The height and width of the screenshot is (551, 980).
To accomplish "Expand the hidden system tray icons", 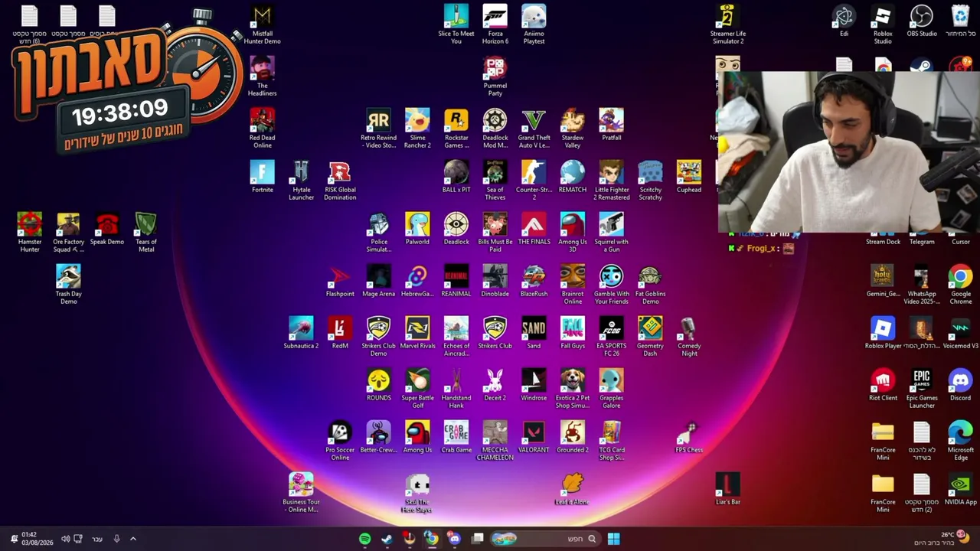I will click(x=132, y=539).
